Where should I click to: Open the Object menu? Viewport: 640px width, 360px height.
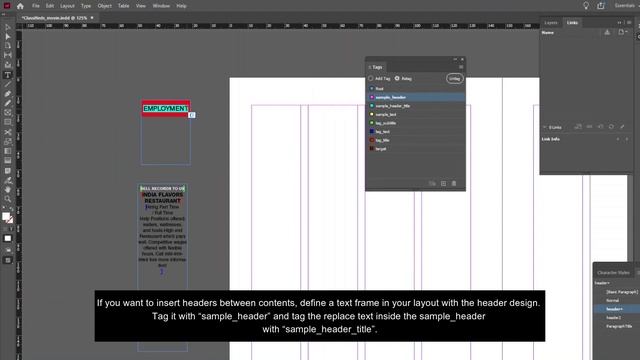[104, 6]
